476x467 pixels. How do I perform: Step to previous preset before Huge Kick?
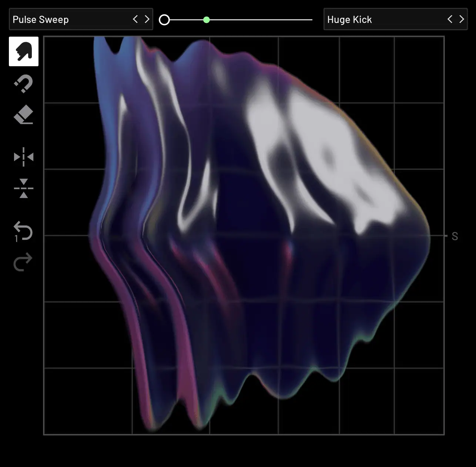coord(450,19)
